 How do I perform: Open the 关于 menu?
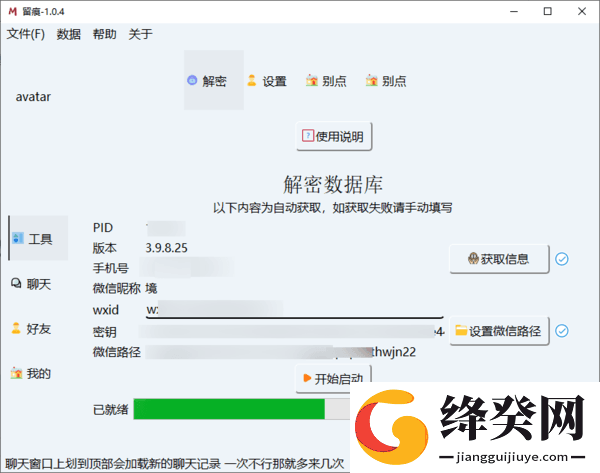tap(140, 34)
